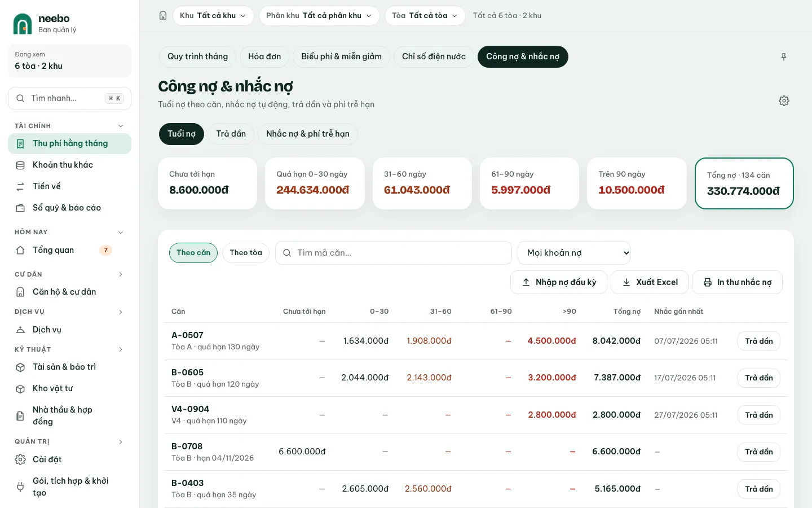
Task: Switch view to Theo căn
Action: (x=193, y=253)
